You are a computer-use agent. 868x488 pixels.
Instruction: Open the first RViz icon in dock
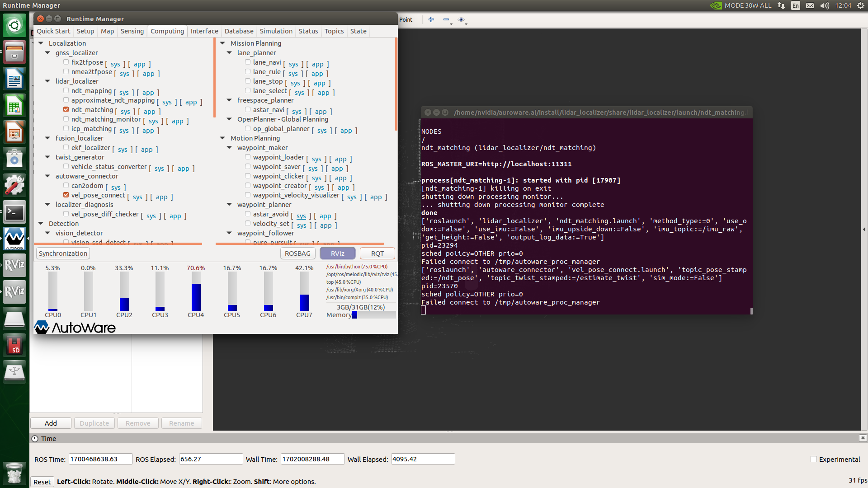(x=14, y=265)
